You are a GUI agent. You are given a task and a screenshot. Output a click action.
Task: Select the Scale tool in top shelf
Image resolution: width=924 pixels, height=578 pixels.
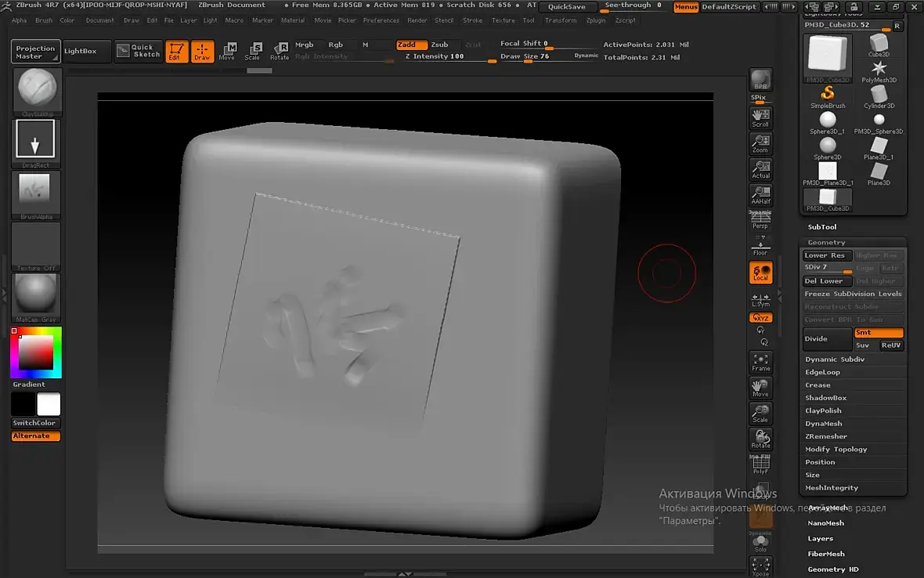pyautogui.click(x=253, y=51)
